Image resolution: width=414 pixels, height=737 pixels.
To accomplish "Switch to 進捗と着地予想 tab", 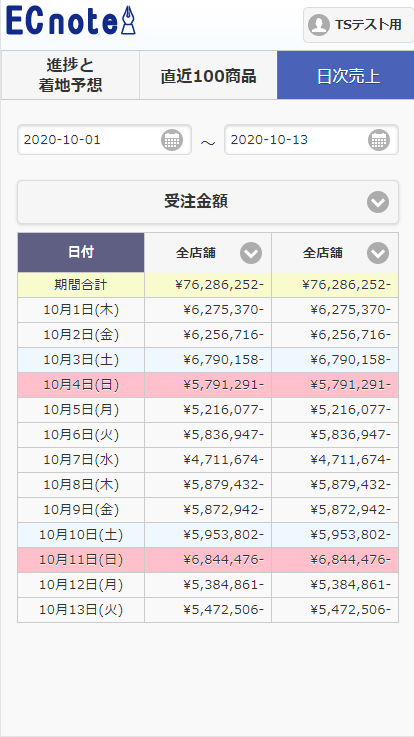I will click(70, 75).
